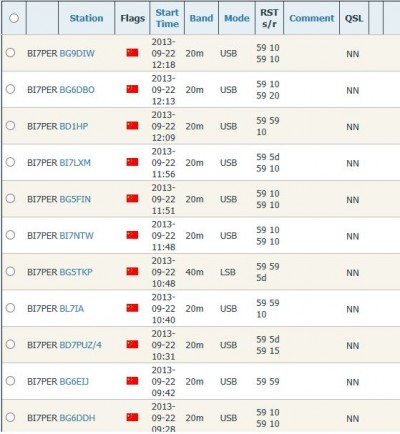Click the China flag in BI7LXM row

132,162
